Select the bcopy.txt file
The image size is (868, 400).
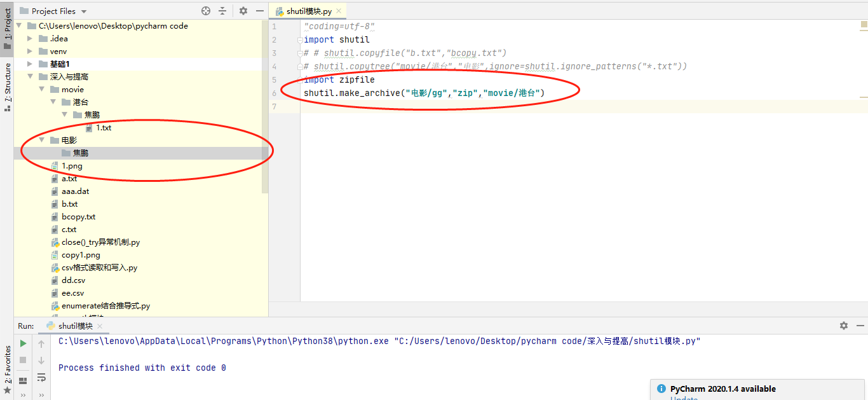pyautogui.click(x=73, y=217)
